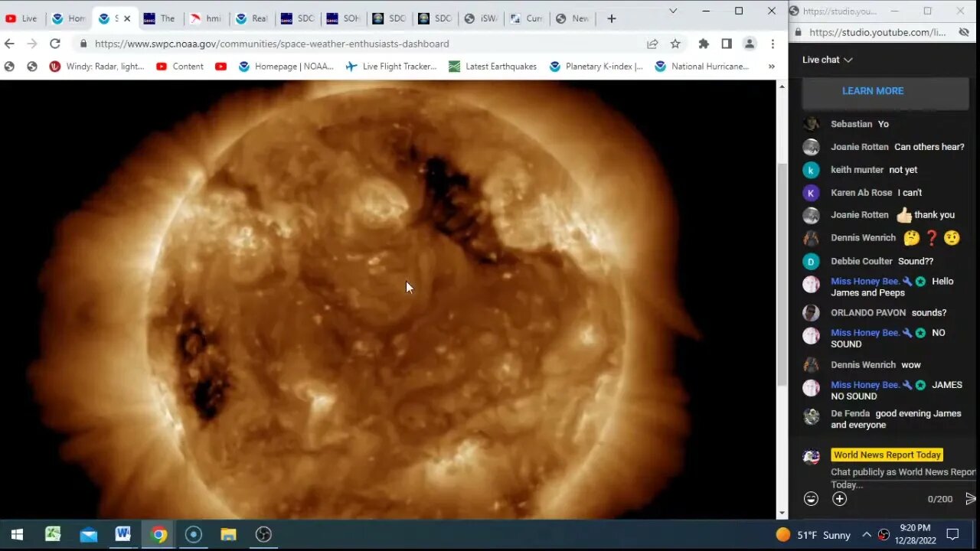
Task: Click LEARN MORE in live chat
Action: pos(873,91)
